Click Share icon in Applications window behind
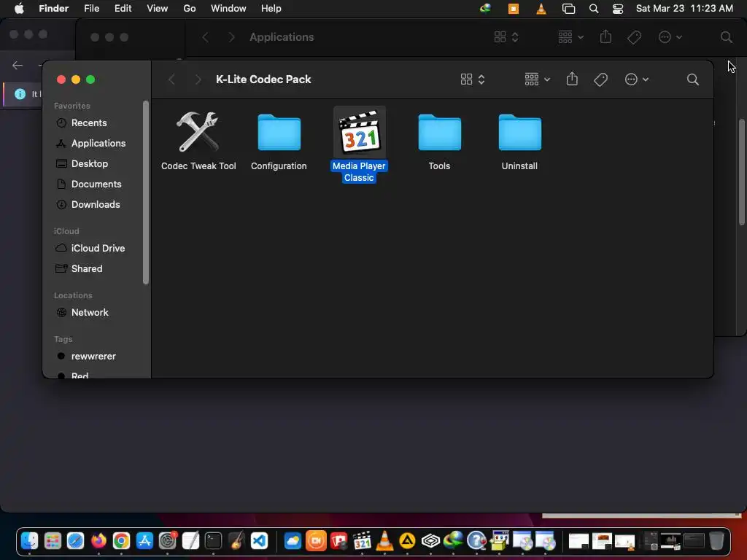 point(605,36)
